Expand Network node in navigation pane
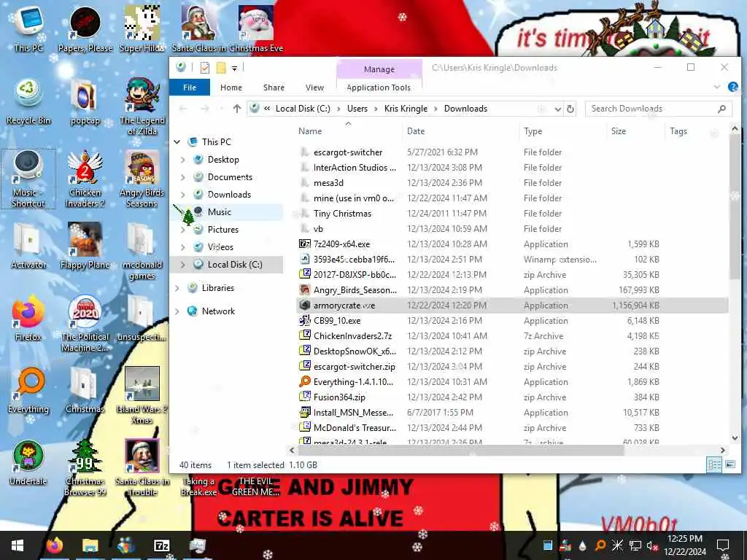This screenshot has height=560, width=747. point(177,311)
